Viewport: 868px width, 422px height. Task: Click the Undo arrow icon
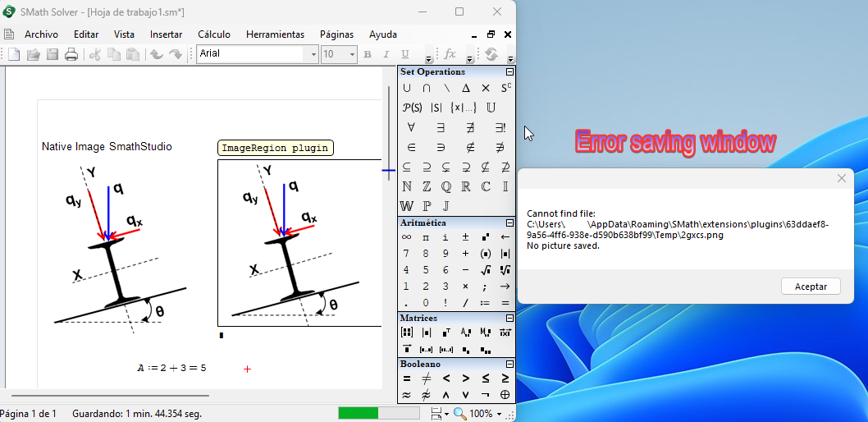coord(156,54)
